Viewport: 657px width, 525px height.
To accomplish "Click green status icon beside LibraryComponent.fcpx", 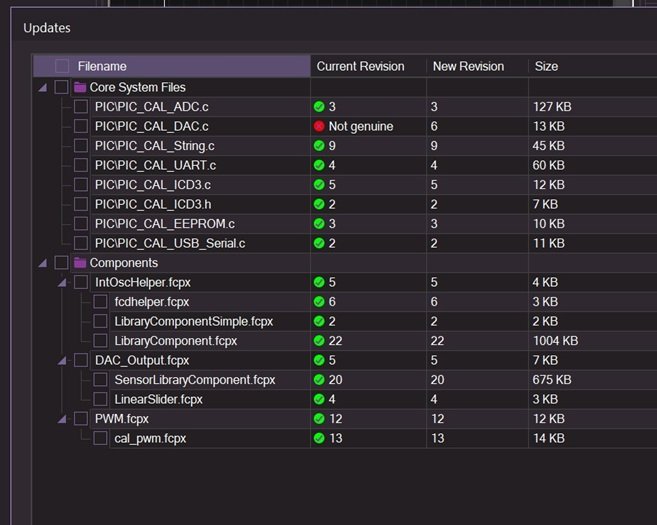I will [319, 341].
